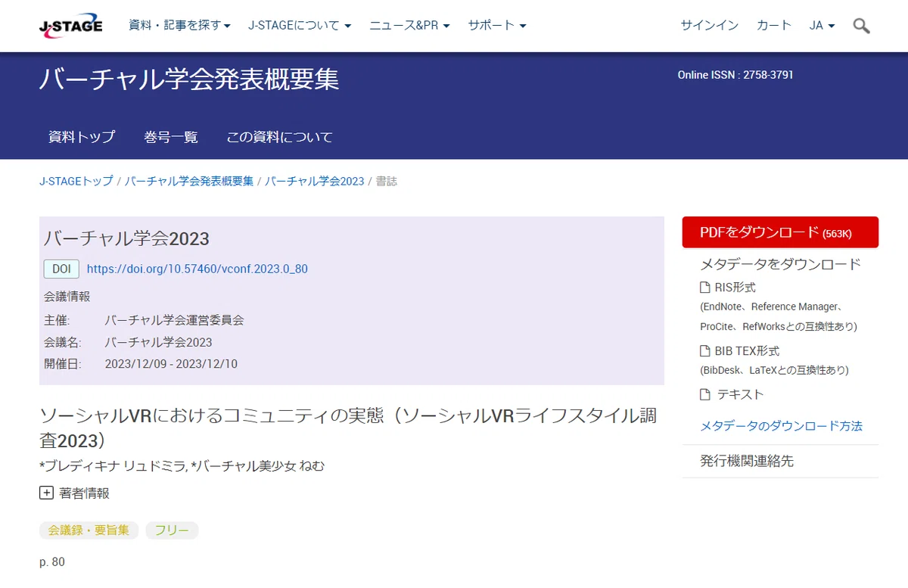908x588 pixels.
Task: Download metadata as テキスト
Action: 740,394
